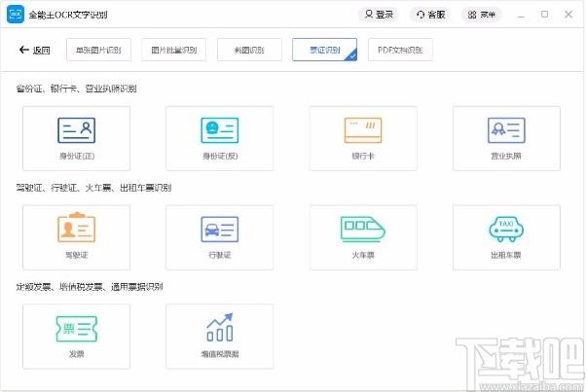This screenshot has width=587, height=392.
Task: Click the 银行卡 label text
Action: (x=363, y=156)
